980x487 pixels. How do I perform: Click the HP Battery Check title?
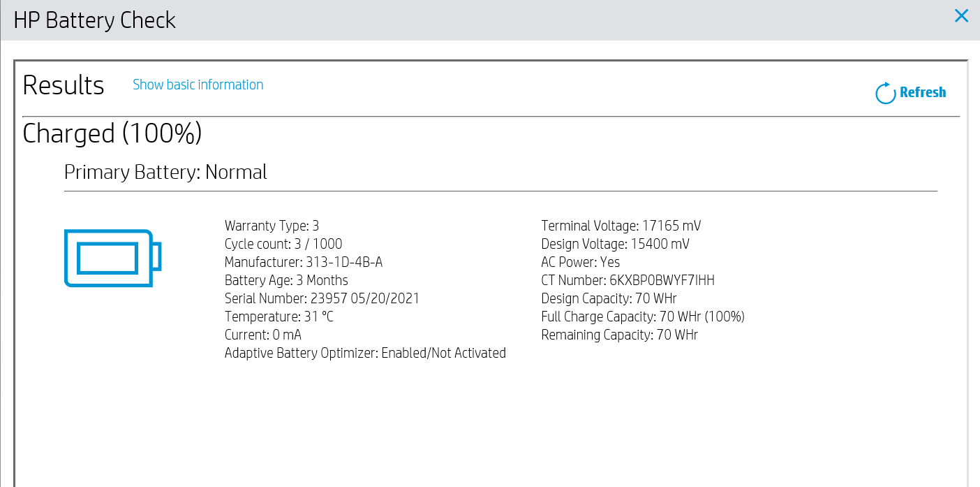click(95, 20)
